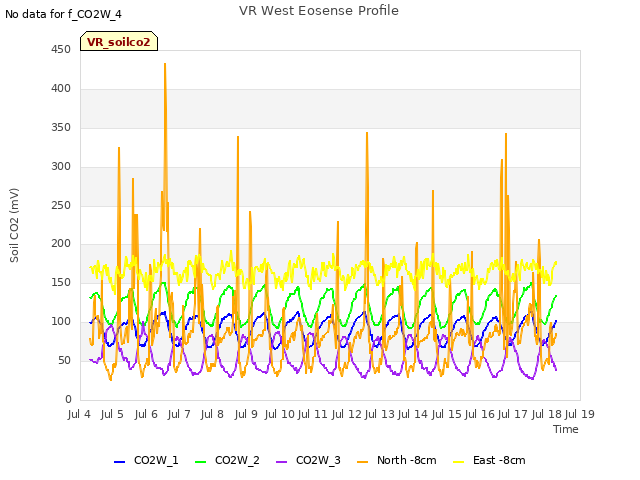Screen dimensions: 640x480
Task: Click the orange North -8cm legend marker
Action: click(362, 462)
